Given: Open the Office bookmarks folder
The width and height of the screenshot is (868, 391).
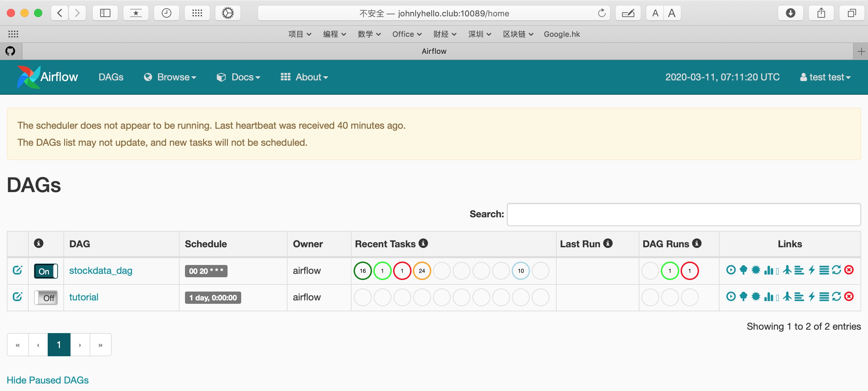Looking at the screenshot, I should [407, 34].
